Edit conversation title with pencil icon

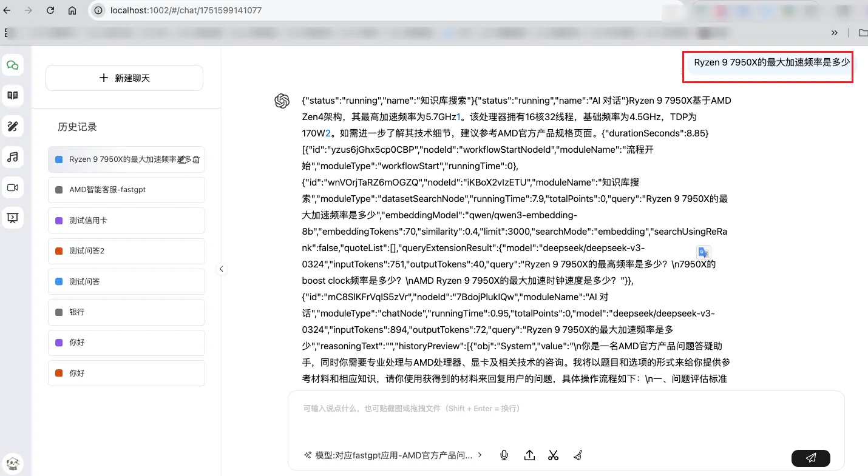coord(180,159)
